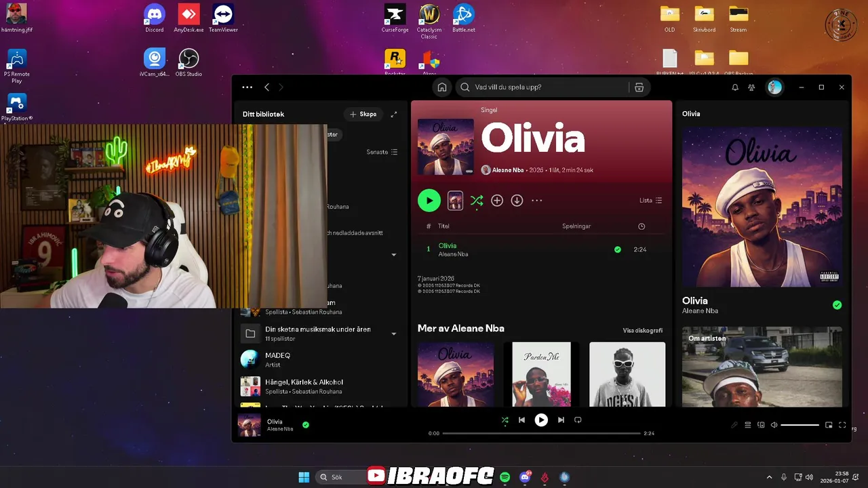This screenshot has height=488, width=868.
Task: Mute the volume speaker icon
Action: [774, 425]
